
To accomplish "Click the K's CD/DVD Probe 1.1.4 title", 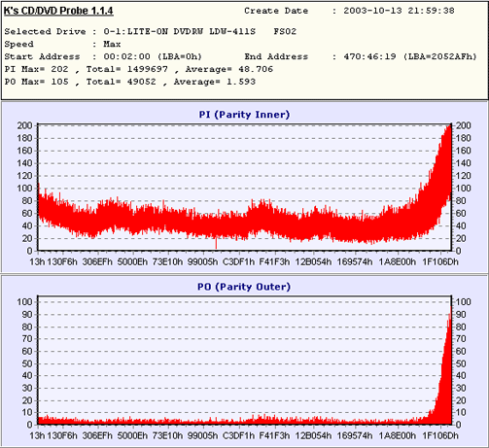I will (58, 11).
